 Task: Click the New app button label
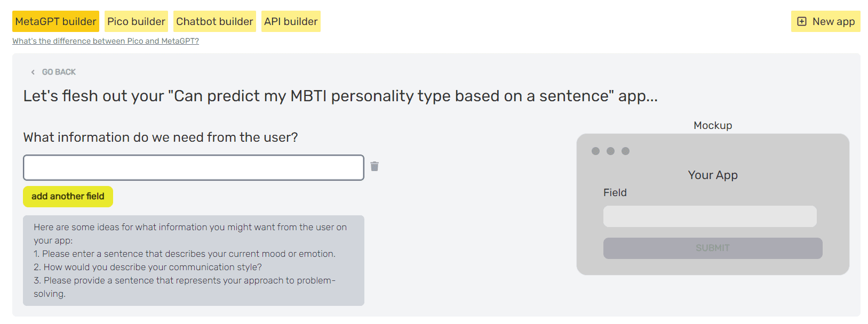pos(833,21)
